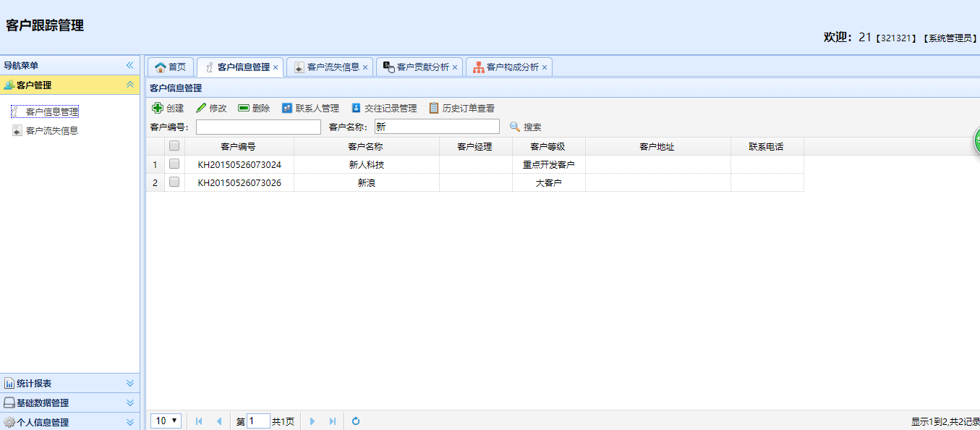Toggle the select-all header checkbox
The width and height of the screenshot is (980, 430).
[174, 146]
